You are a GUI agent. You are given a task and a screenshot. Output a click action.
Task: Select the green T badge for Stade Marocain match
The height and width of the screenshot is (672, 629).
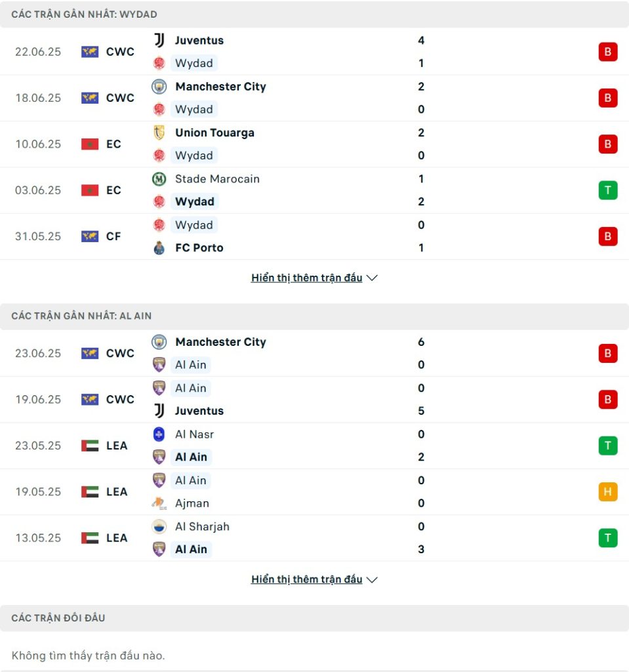tap(607, 190)
